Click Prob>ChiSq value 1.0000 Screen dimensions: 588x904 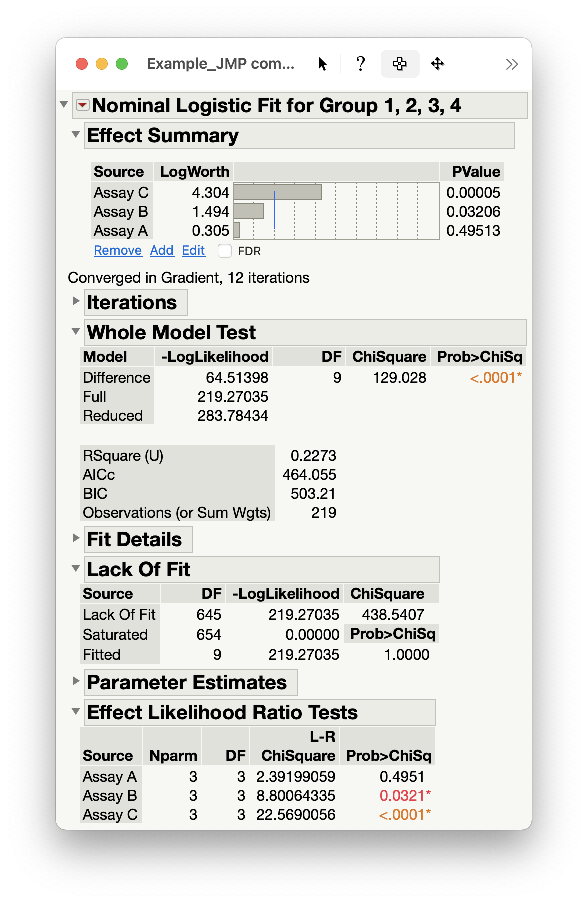[x=406, y=655]
